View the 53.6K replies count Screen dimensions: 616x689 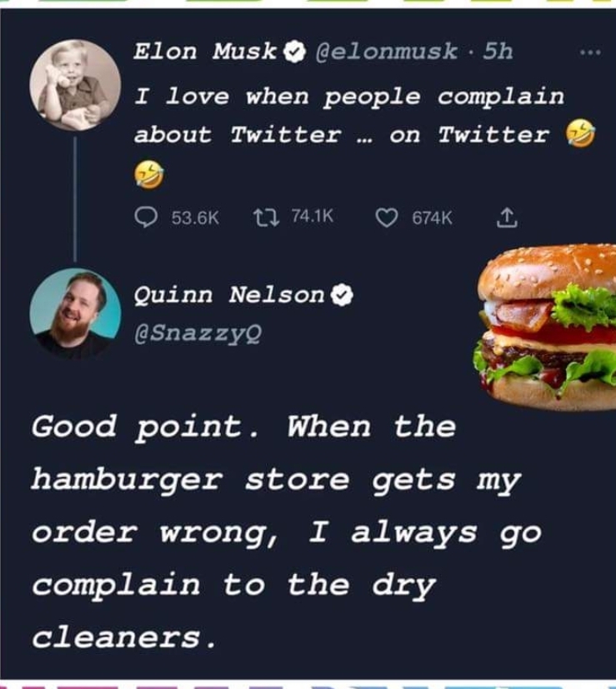195,218
